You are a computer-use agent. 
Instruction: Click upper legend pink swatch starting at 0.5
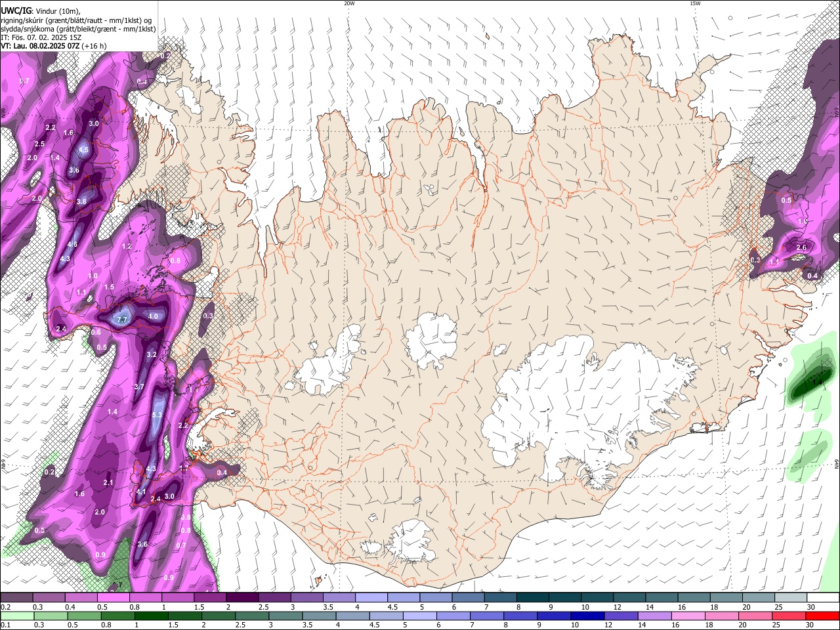coord(113,598)
